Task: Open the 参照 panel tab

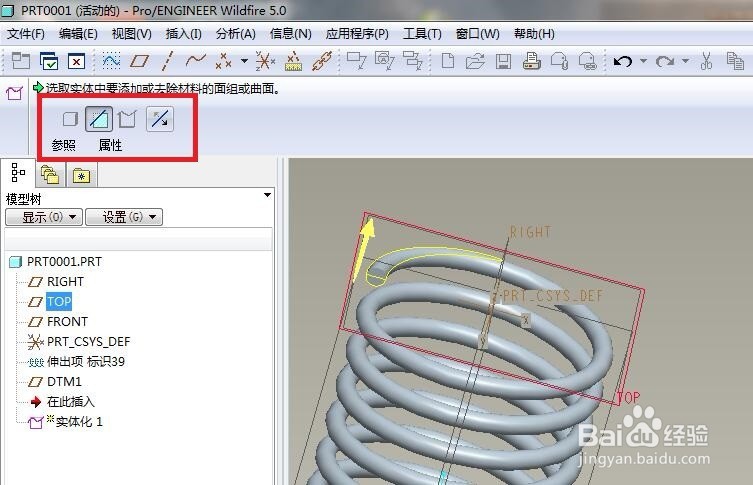Action: pos(63,145)
